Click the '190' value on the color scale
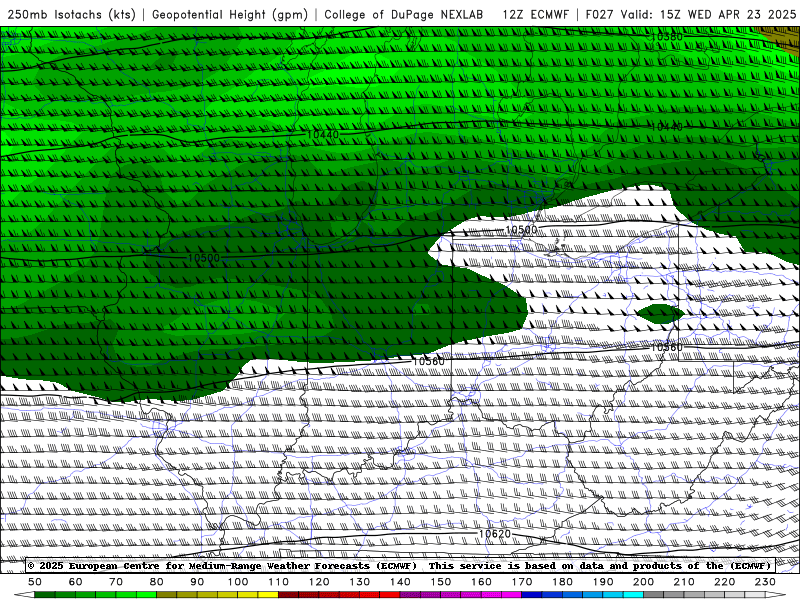The image size is (800, 600). pos(603,582)
